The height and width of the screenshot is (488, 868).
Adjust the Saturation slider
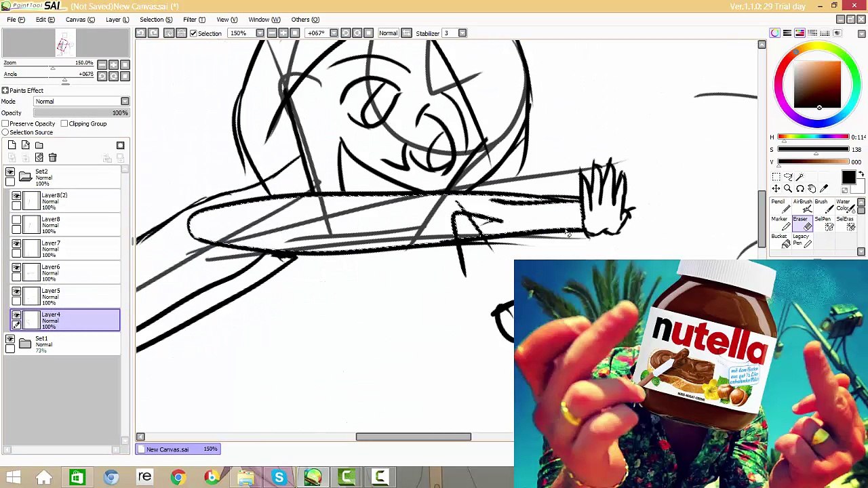point(812,150)
